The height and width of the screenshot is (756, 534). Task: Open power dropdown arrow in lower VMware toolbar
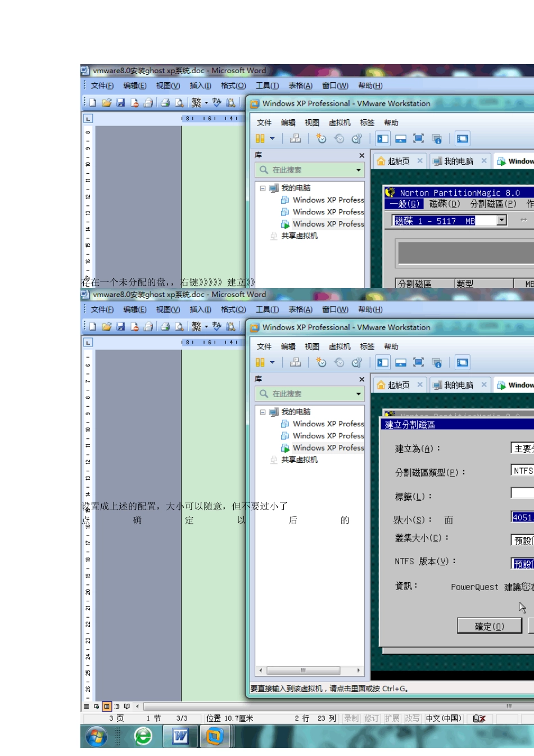coord(273,362)
